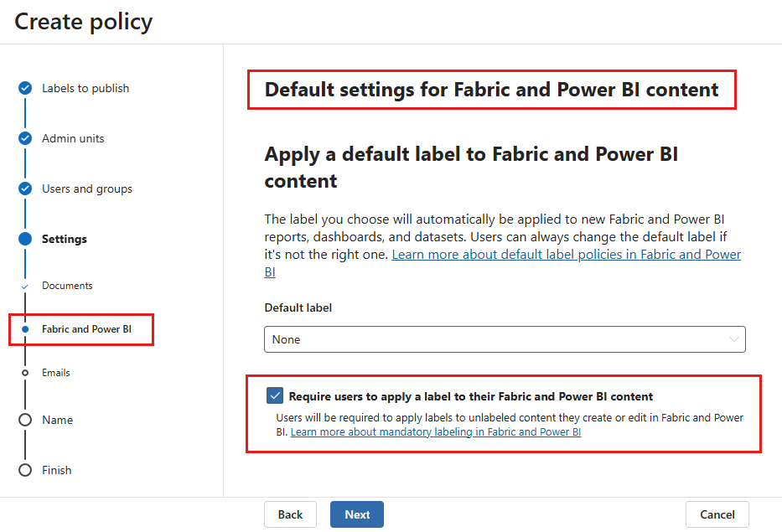Open the Documents substep label
Viewport: 782px width, 532px height.
(x=67, y=286)
